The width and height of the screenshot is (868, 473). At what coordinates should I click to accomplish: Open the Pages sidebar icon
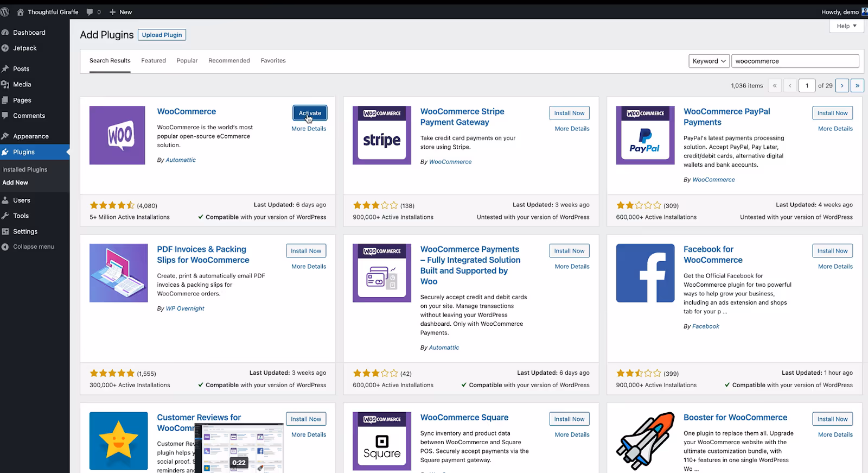pos(5,100)
